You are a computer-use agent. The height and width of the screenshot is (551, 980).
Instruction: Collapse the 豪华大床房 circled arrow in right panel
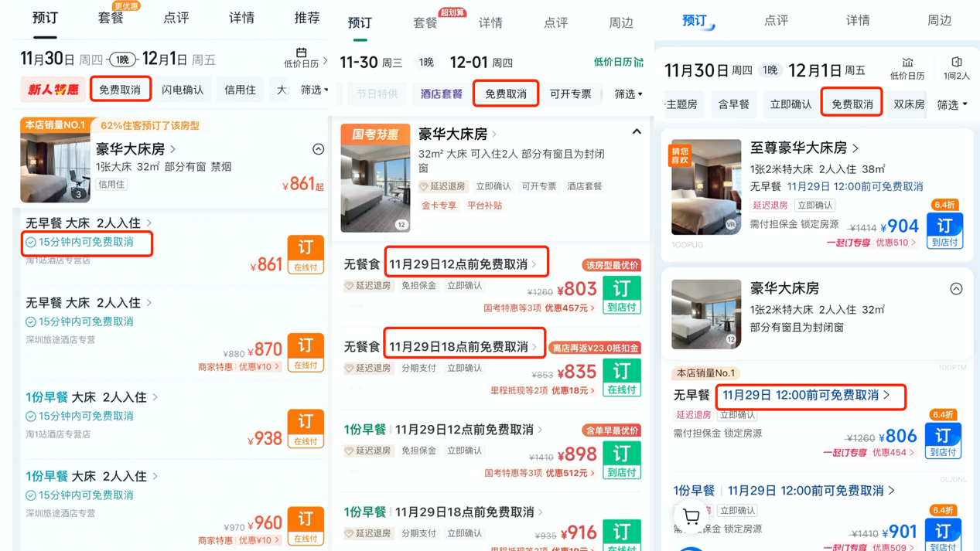(956, 289)
